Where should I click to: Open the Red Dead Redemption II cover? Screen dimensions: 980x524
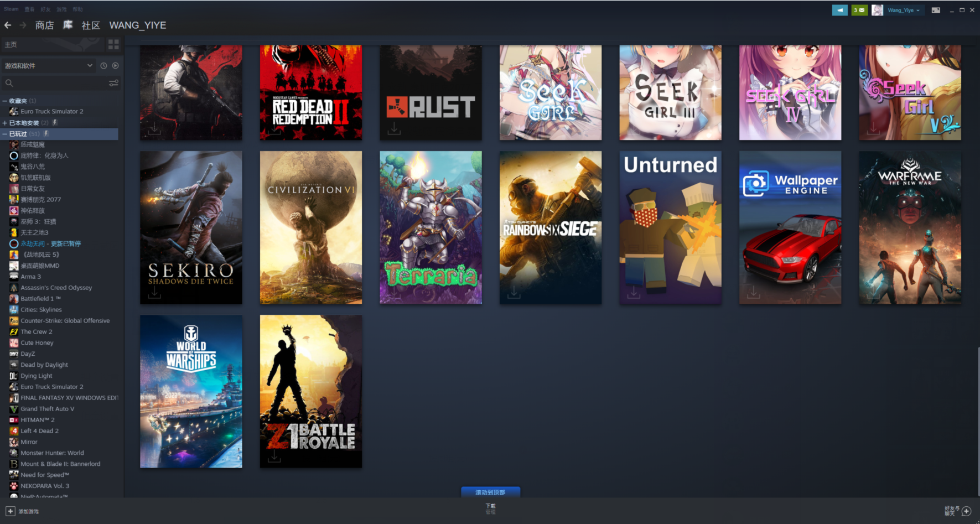311,92
